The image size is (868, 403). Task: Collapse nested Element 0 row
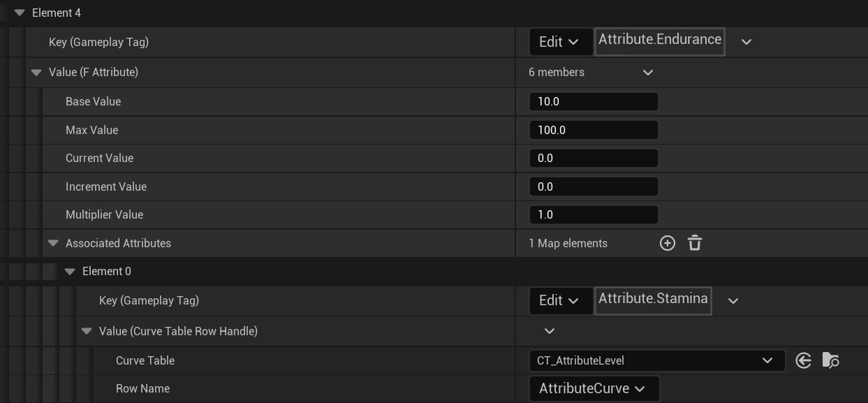(70, 272)
